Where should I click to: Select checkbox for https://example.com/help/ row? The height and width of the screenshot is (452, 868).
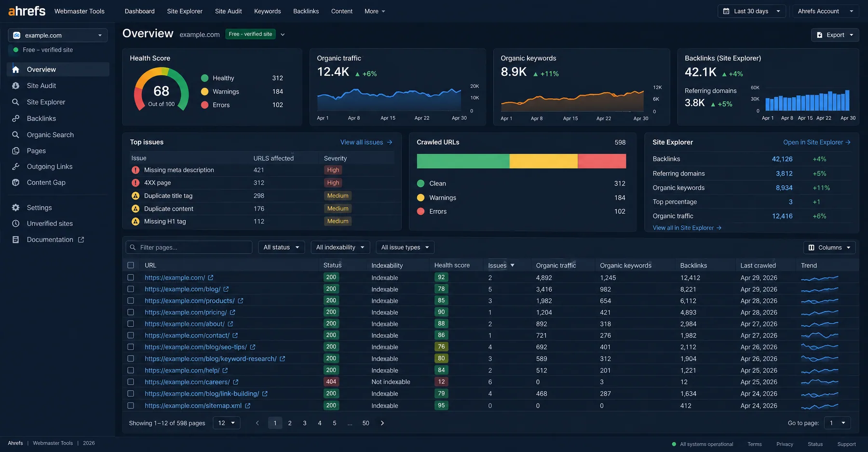131,371
